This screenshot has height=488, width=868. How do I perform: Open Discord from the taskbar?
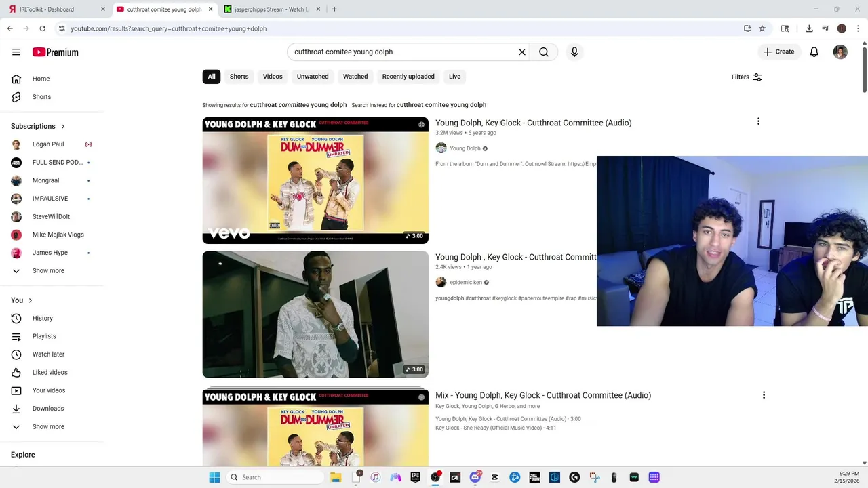(x=475, y=477)
